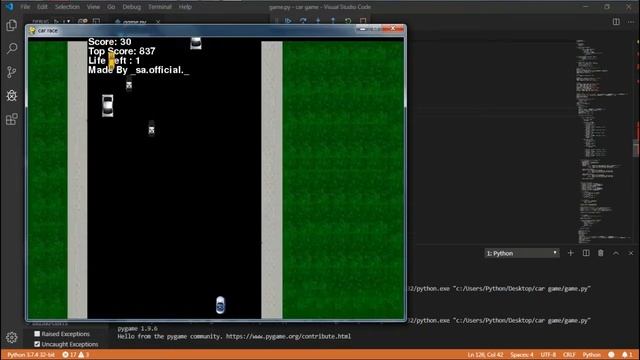Click CRLF line ending status item

569,355
